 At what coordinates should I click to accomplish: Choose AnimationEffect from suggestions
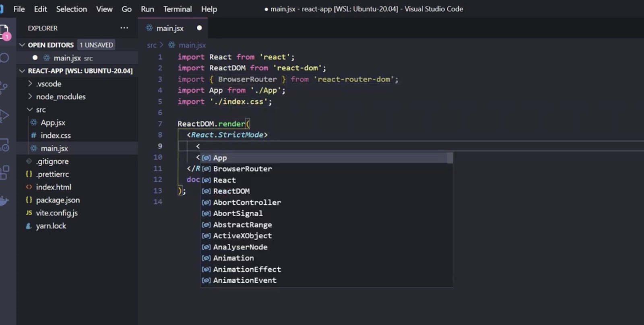[326, 269]
